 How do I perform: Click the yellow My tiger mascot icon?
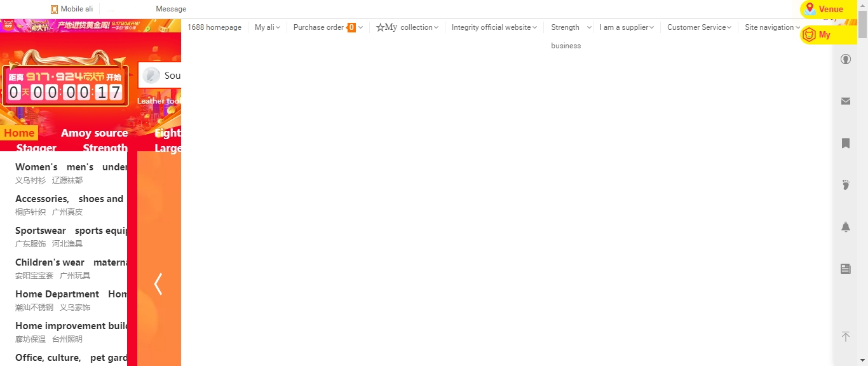809,35
